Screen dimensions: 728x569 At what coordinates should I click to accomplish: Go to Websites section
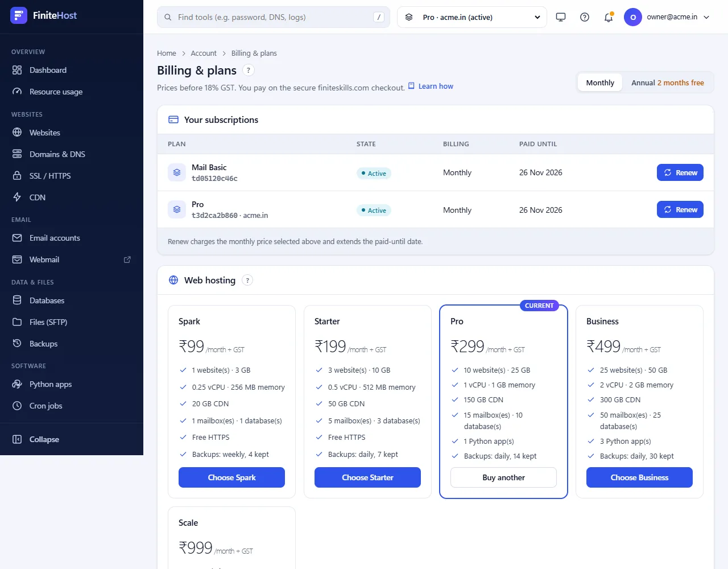pyautogui.click(x=72, y=133)
